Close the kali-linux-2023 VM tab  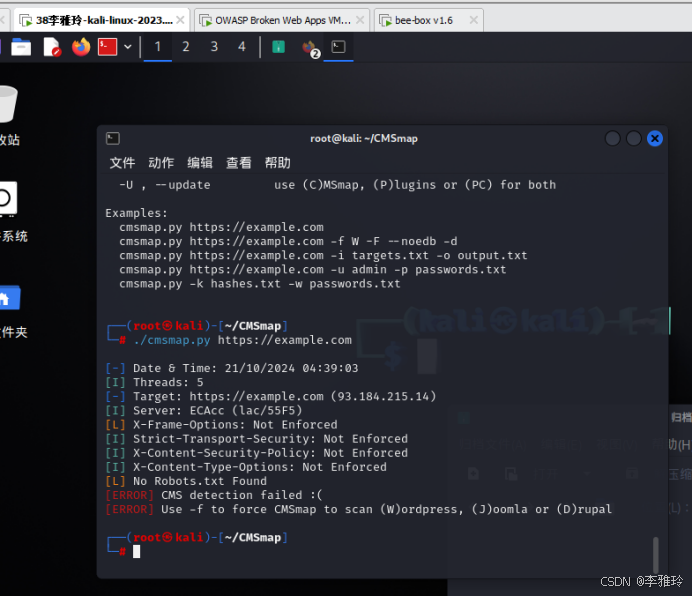click(x=180, y=20)
